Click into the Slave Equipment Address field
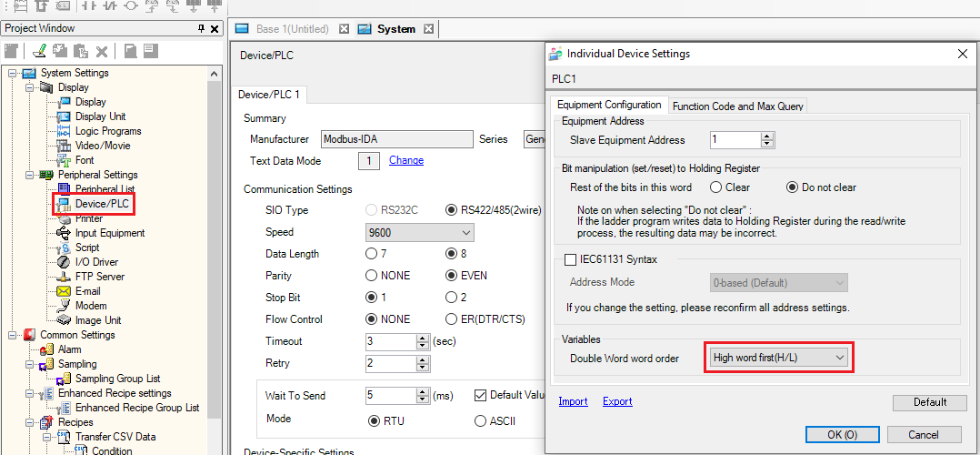The width and height of the screenshot is (980, 455). 735,140
